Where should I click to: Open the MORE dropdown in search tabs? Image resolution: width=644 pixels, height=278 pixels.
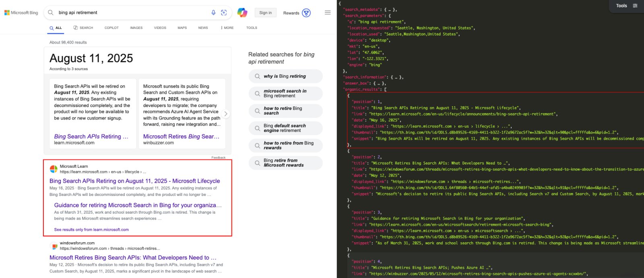227,28
